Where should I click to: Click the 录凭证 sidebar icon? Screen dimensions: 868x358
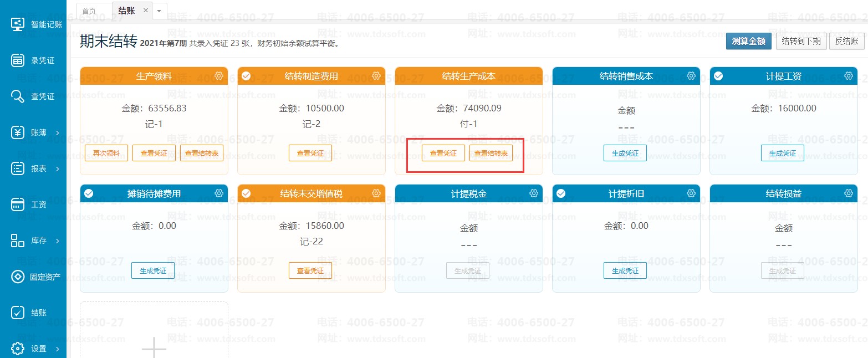18,60
